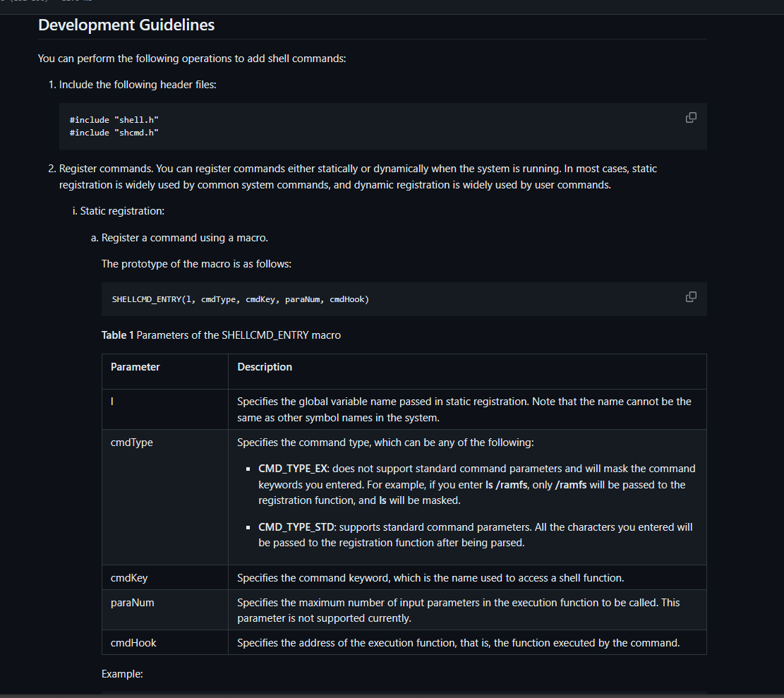
Task: Click the Development Guidelines heading
Action: click(x=126, y=25)
